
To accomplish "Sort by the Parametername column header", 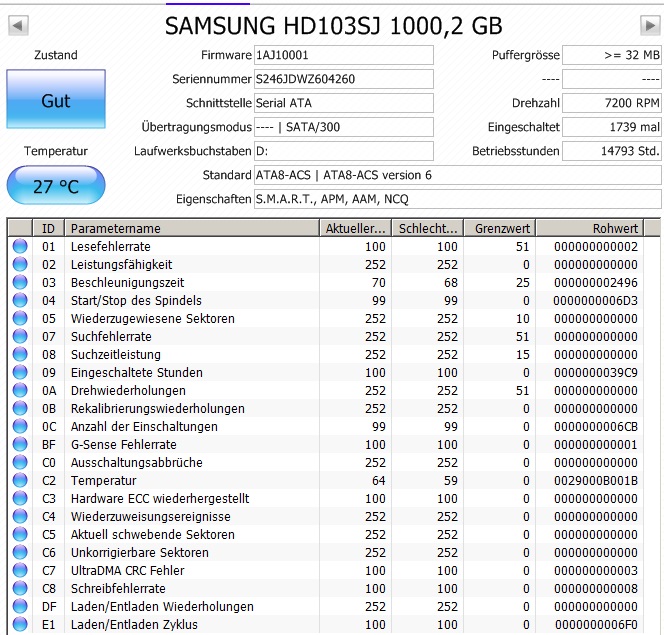I will (192, 228).
